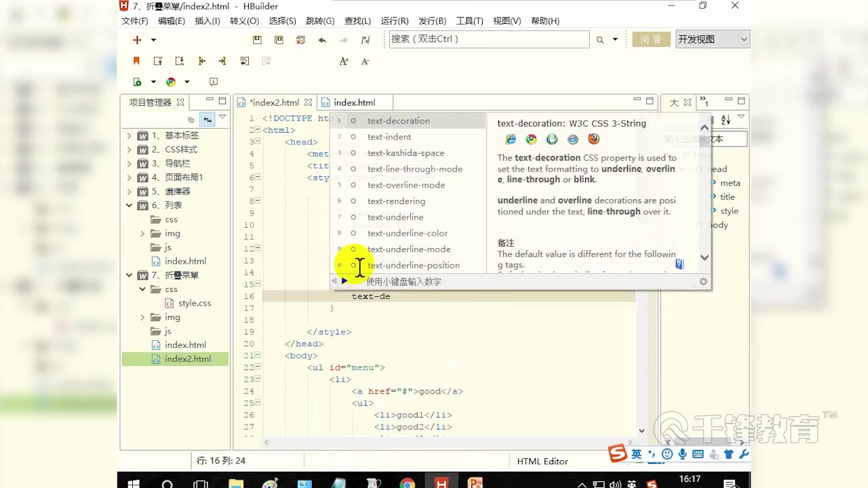The image size is (868, 488).
Task: Click HTML Editor in the status bar
Action: click(542, 461)
